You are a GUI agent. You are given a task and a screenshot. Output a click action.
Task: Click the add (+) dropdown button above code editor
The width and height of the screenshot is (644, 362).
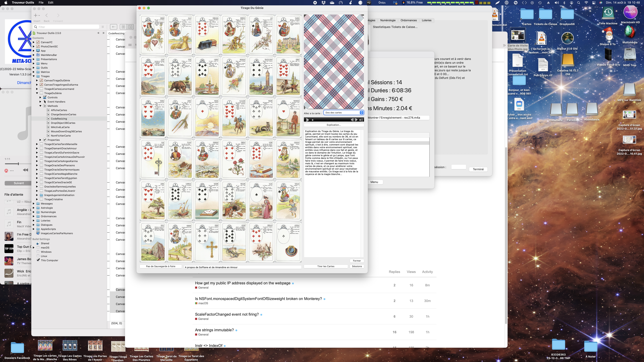tap(113, 27)
